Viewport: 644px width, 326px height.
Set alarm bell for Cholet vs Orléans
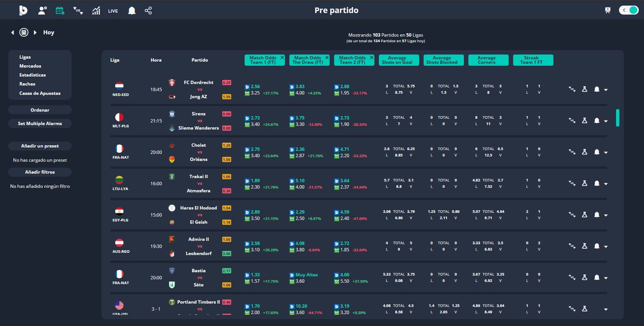[597, 152]
